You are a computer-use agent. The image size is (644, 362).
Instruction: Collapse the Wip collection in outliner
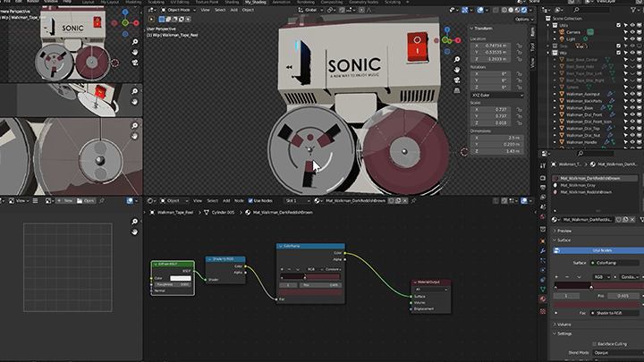coord(548,53)
